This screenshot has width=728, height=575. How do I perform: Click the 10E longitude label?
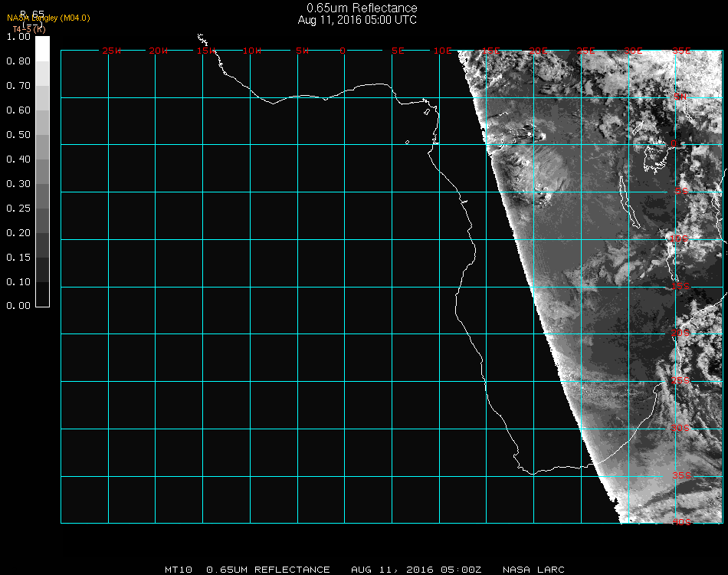click(442, 51)
